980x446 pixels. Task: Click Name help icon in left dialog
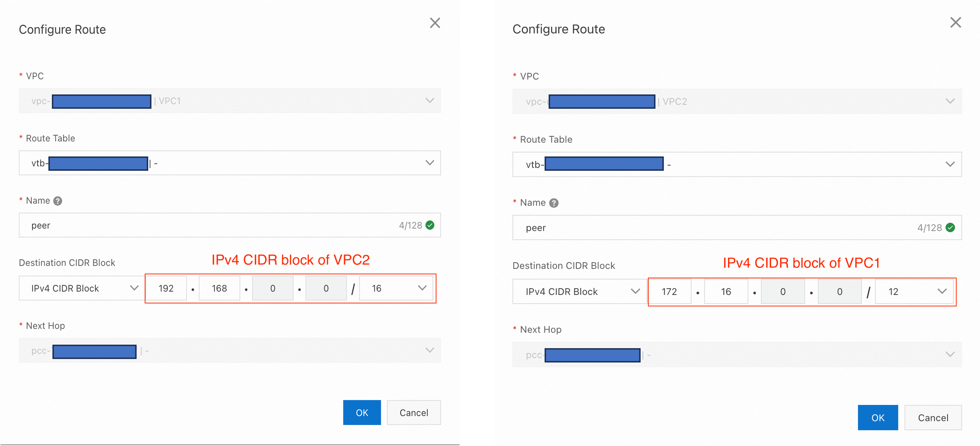(57, 201)
